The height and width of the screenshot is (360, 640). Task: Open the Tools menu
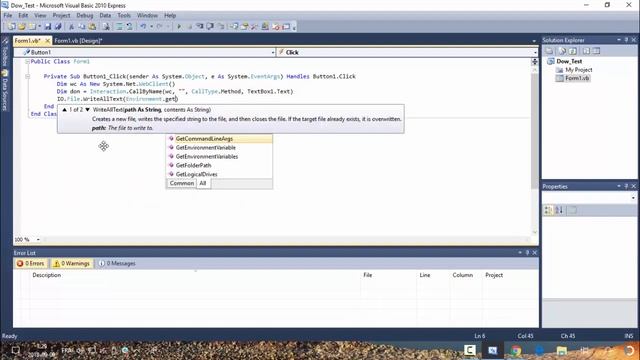pyautogui.click(x=124, y=16)
